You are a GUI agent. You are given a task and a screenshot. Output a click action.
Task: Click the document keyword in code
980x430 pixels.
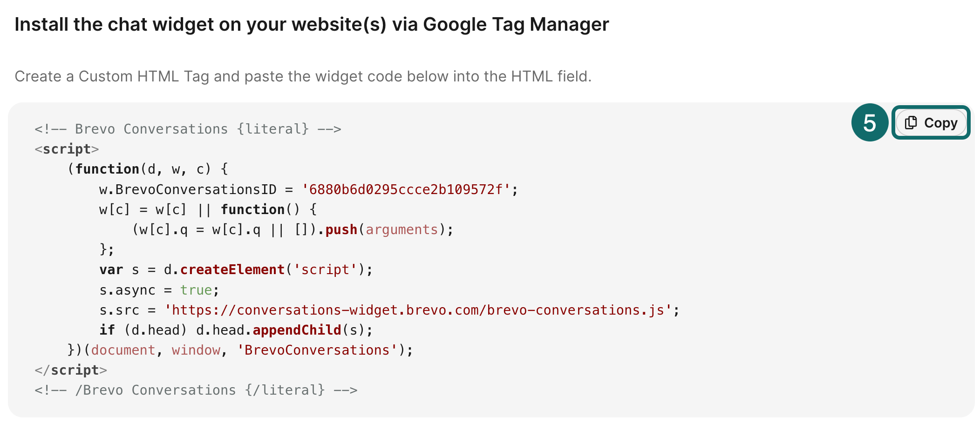(x=123, y=349)
